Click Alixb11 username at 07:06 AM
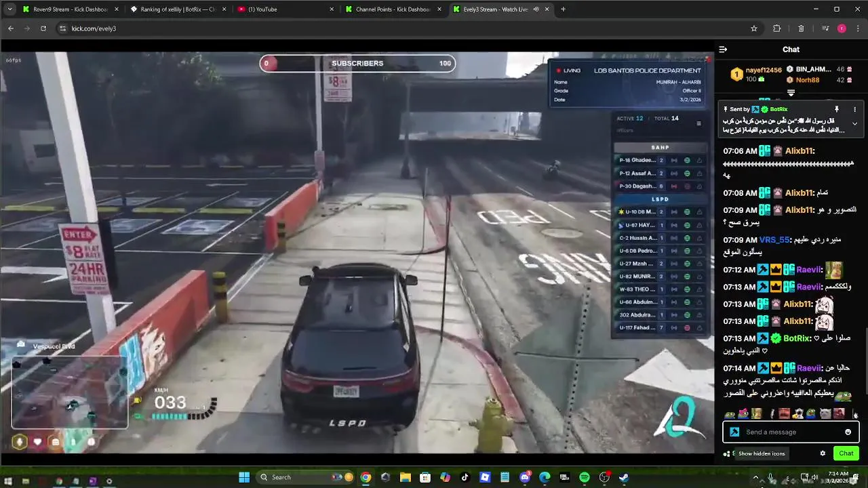868x488 pixels. [x=799, y=151]
